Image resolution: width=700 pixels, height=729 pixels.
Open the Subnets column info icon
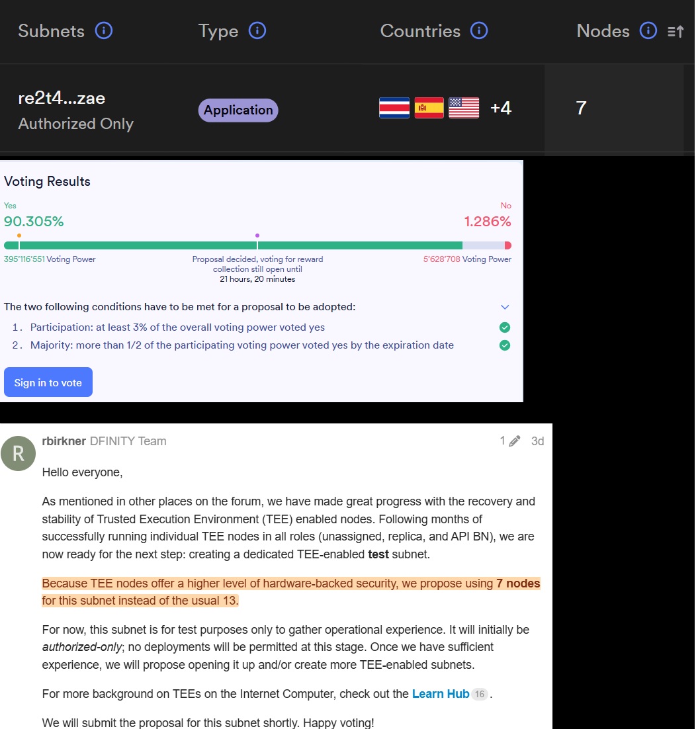point(104,30)
